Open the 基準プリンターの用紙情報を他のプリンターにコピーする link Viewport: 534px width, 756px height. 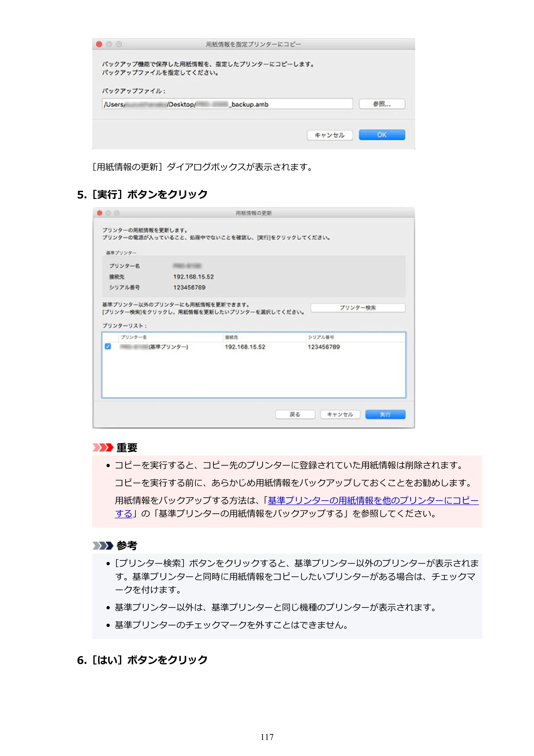click(x=373, y=501)
